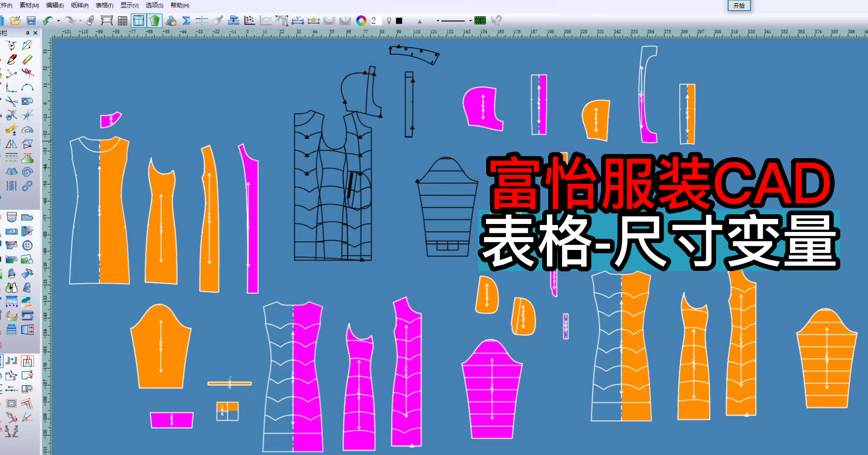This screenshot has height=455, width=868.
Task: Select the magenta sleeve piece with stripes
Action: pyautogui.click(x=492, y=390)
